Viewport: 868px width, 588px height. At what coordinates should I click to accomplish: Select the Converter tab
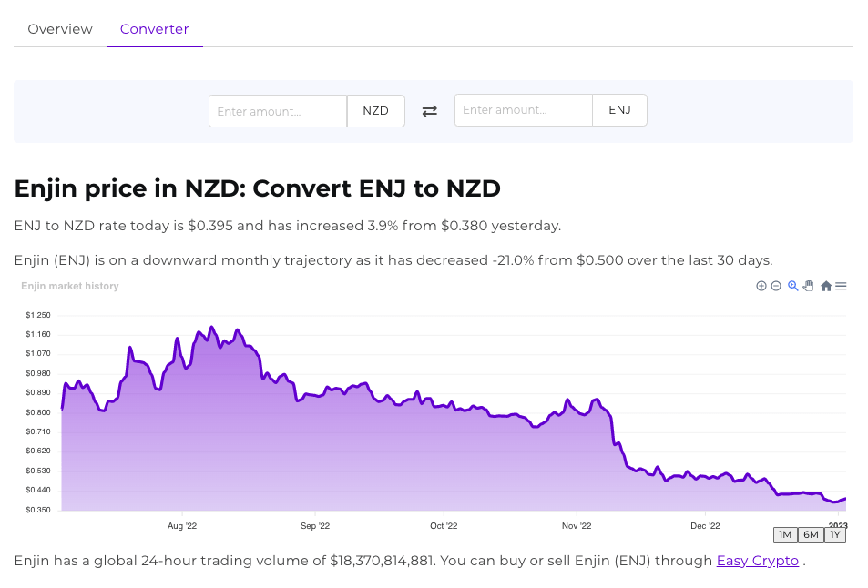point(155,29)
